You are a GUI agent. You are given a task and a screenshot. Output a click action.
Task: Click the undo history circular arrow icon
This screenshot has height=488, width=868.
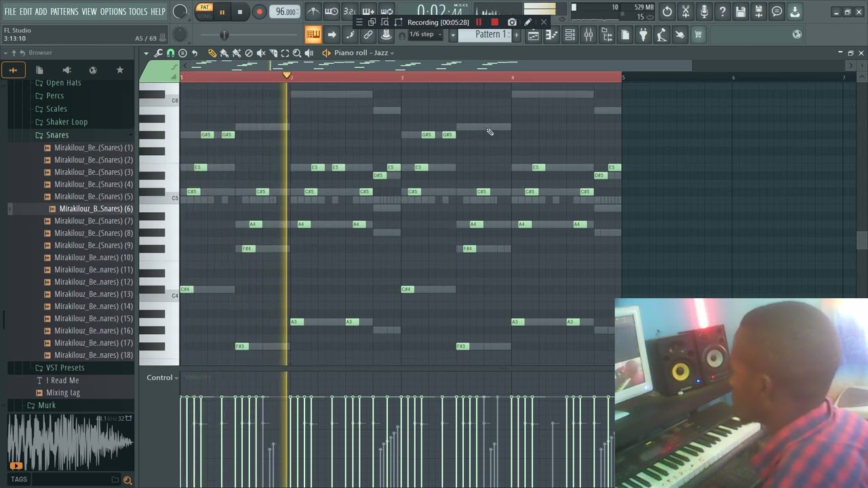[x=667, y=12]
